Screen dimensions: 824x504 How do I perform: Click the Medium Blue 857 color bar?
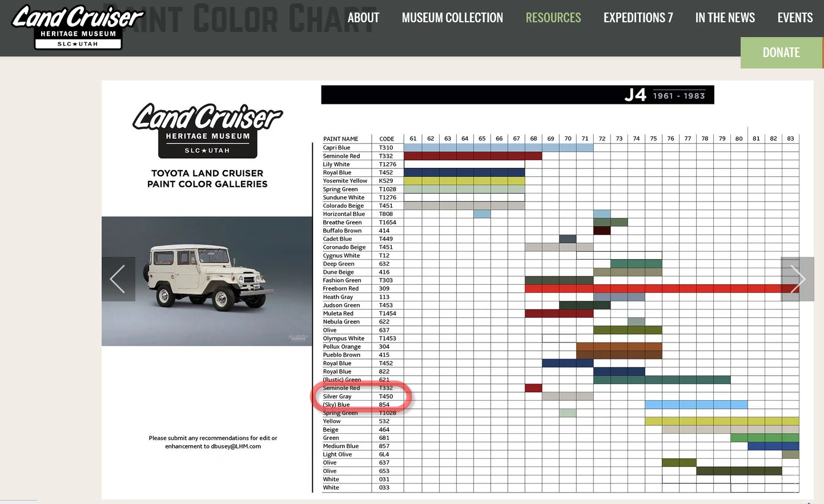[773, 446]
